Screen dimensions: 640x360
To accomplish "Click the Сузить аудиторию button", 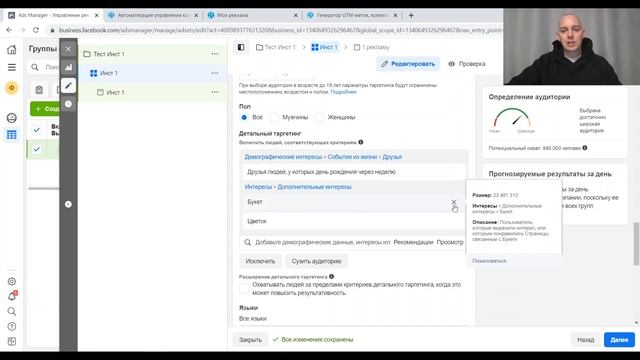I will point(316,261).
